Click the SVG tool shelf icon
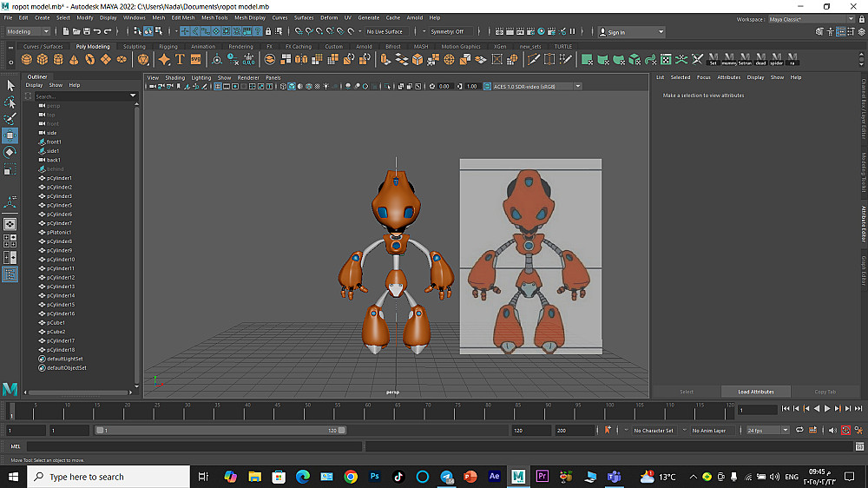 point(197,59)
